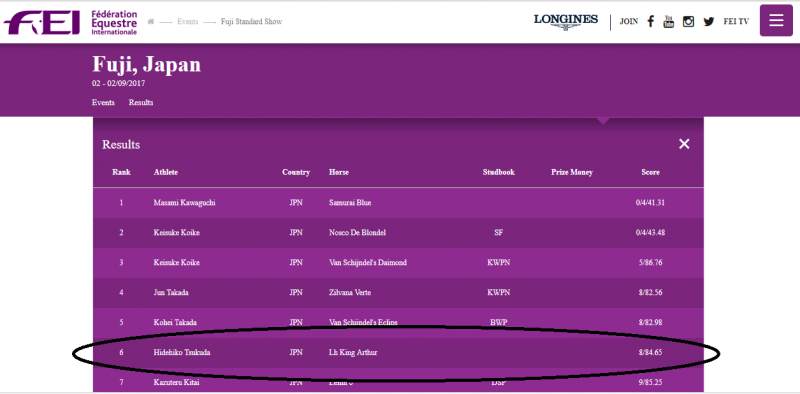800x394 pixels.
Task: Close the Results panel
Action: pyautogui.click(x=684, y=144)
